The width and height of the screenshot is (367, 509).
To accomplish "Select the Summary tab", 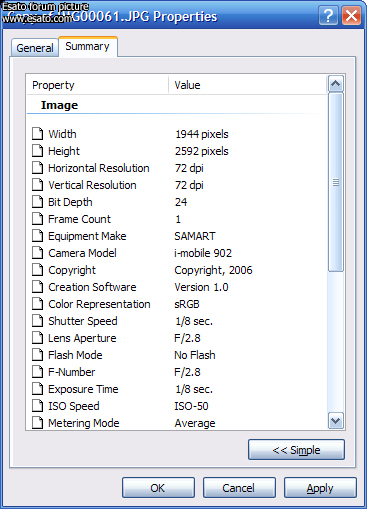I will click(x=88, y=46).
